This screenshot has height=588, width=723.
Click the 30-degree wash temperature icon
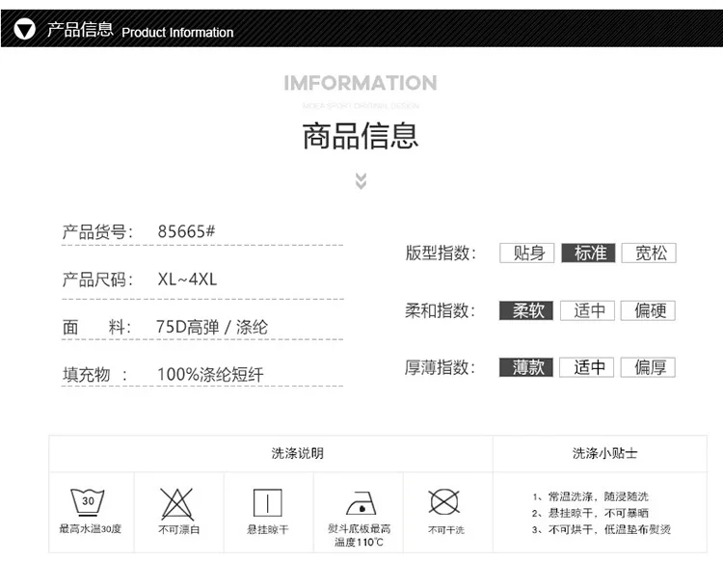(x=88, y=502)
